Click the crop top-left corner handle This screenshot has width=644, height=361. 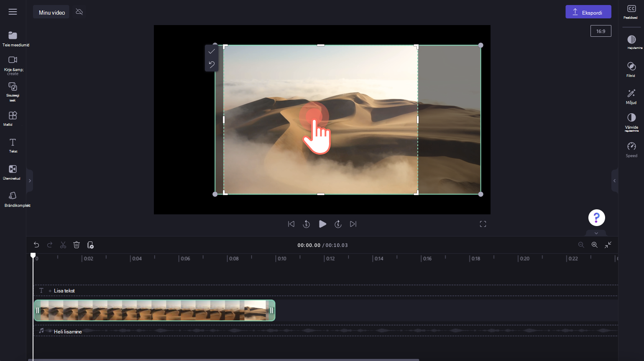coord(225,46)
